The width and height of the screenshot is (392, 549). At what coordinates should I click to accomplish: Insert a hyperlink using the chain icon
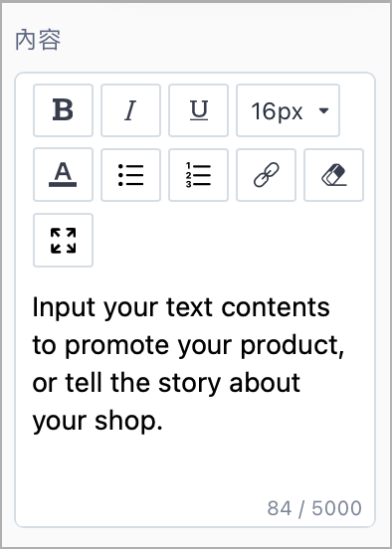coord(267,175)
